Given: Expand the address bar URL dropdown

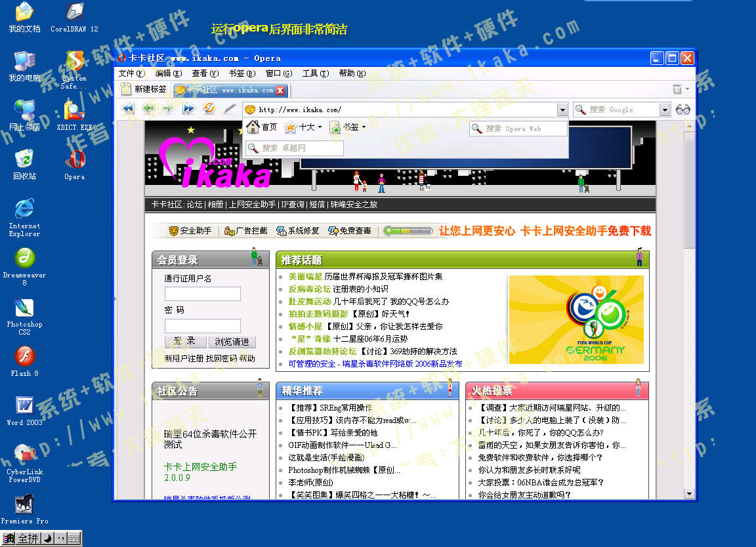Looking at the screenshot, I should click(x=562, y=110).
